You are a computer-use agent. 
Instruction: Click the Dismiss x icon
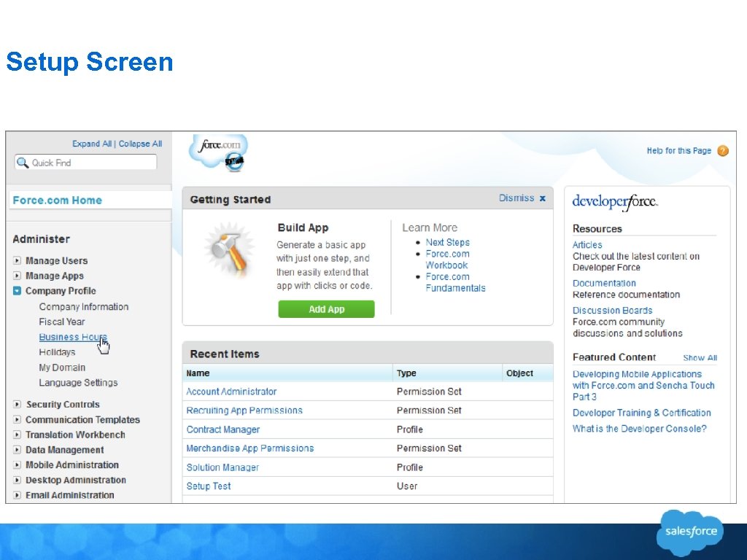click(x=542, y=198)
